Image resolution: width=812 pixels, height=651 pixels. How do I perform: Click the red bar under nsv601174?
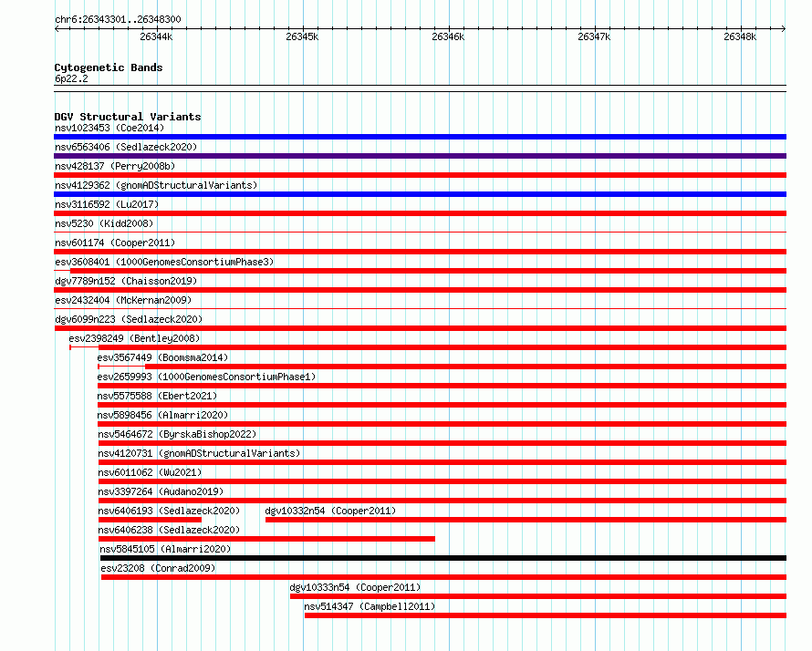420,252
